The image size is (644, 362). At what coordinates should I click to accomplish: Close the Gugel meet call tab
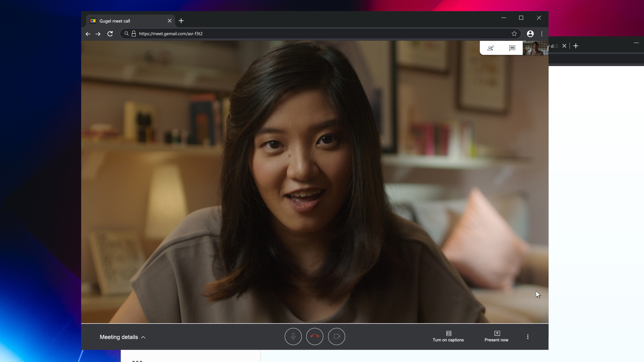point(170,21)
